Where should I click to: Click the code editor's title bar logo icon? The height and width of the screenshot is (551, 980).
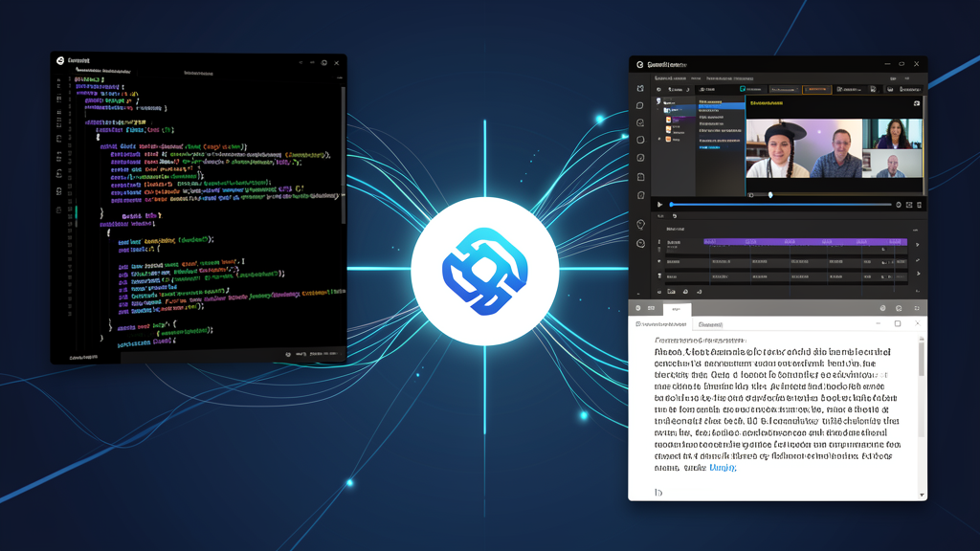[x=60, y=60]
